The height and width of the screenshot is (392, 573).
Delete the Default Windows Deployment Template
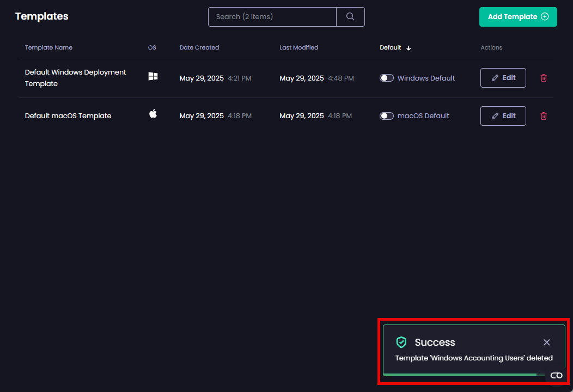coord(543,78)
